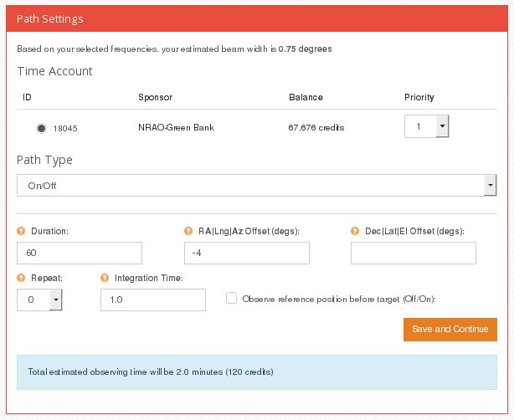Open the Priority dropdown
The height and width of the screenshot is (420, 514).
[x=426, y=126]
